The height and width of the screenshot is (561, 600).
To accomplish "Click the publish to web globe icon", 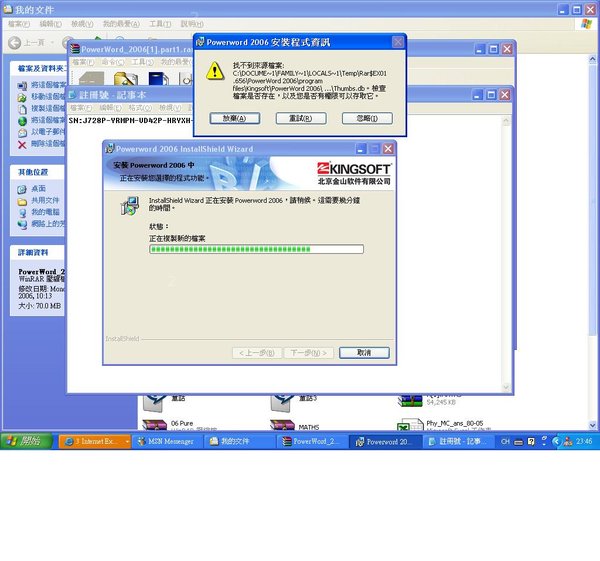I will coord(22,121).
